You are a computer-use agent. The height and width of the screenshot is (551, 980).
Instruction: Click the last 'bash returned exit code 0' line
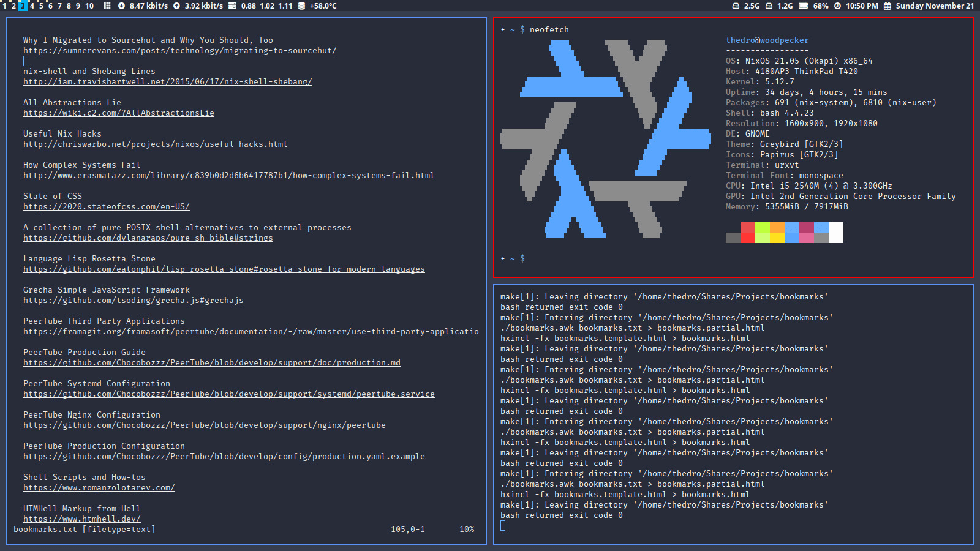562,515
